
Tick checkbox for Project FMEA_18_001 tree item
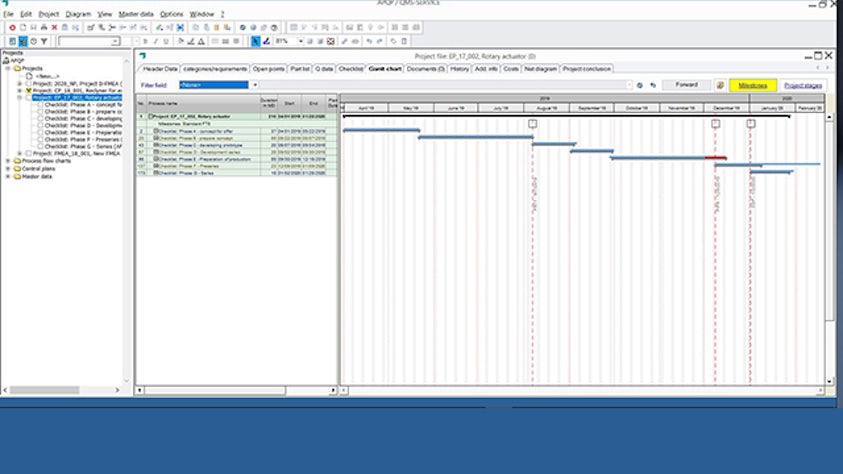(x=28, y=154)
